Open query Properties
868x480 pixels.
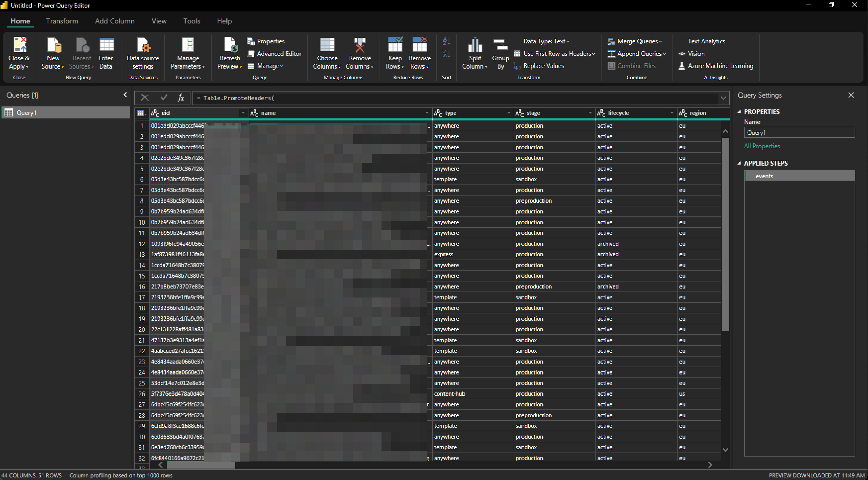tap(266, 41)
